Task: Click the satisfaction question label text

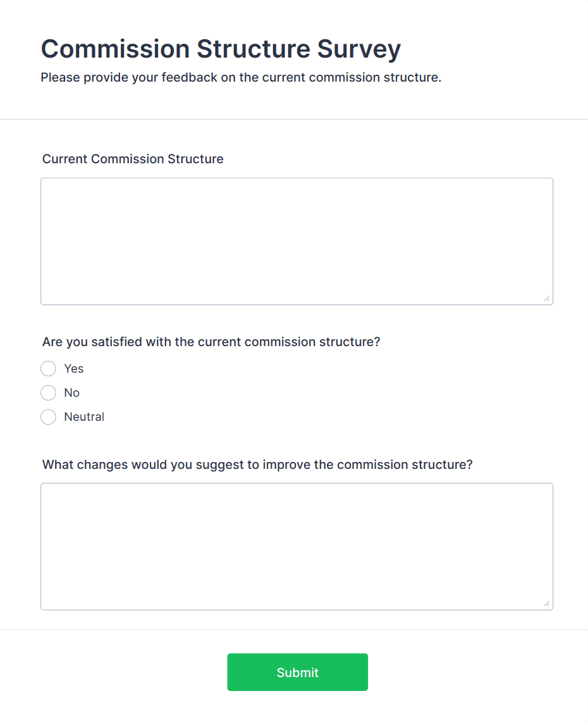Action: 211,342
